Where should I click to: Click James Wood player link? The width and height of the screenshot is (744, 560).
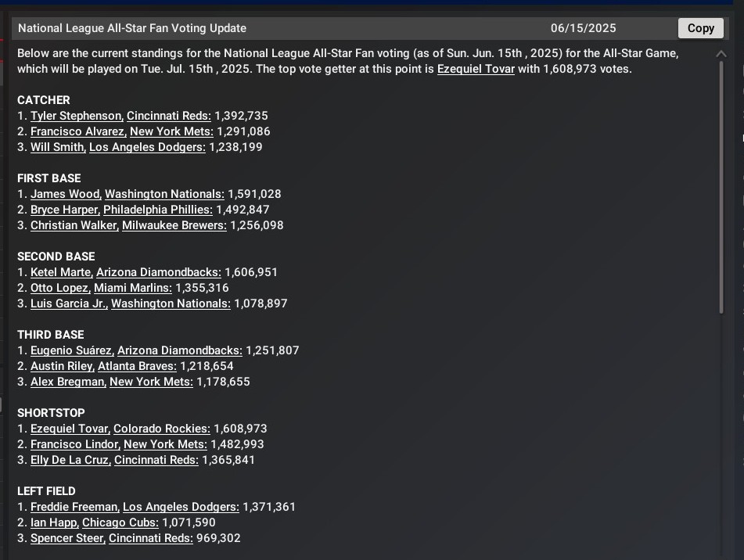coord(65,194)
